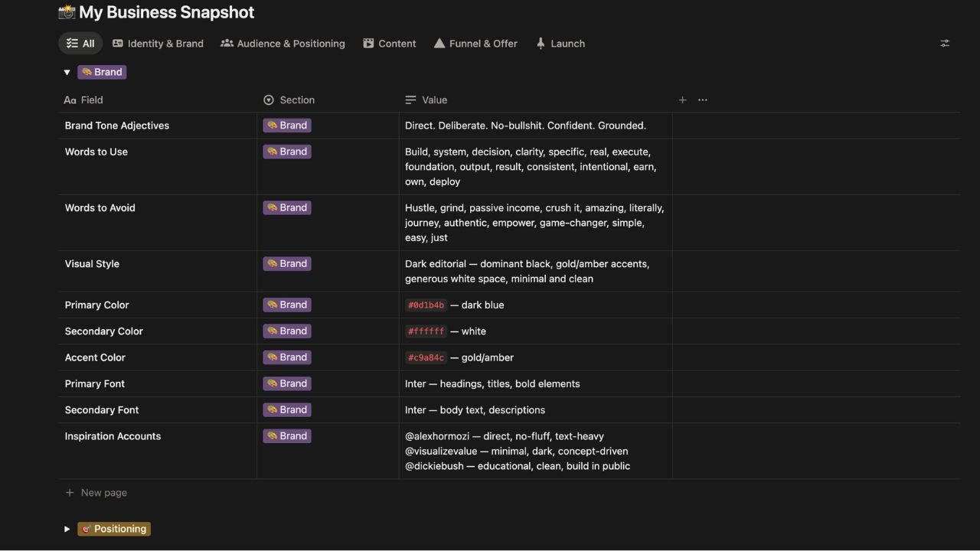Click the plus icon to add property
980x551 pixels.
[682, 99]
